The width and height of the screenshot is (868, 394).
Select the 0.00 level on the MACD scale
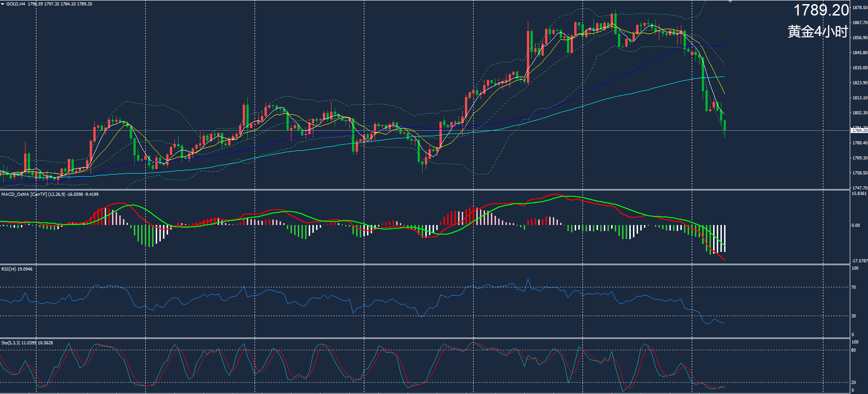pos(856,225)
